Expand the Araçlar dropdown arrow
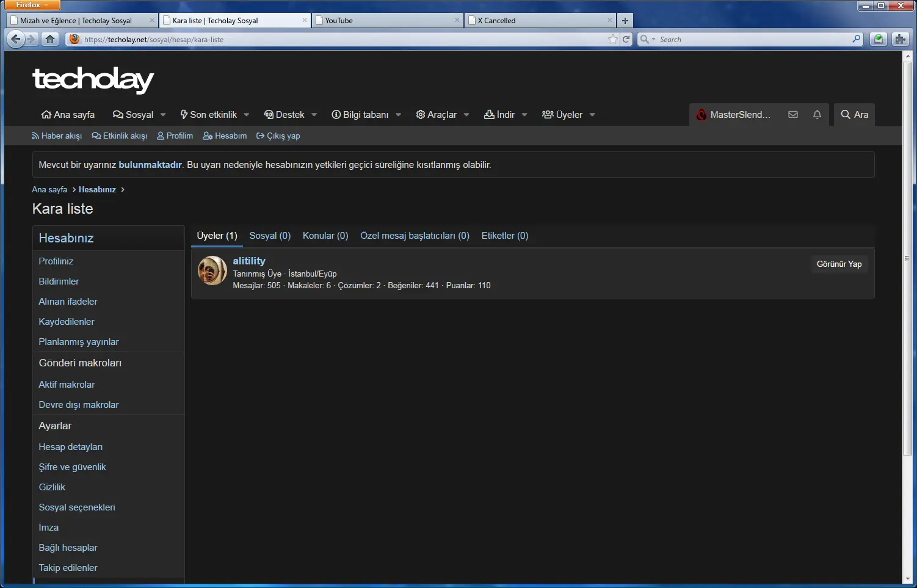917x588 pixels. [x=467, y=115]
